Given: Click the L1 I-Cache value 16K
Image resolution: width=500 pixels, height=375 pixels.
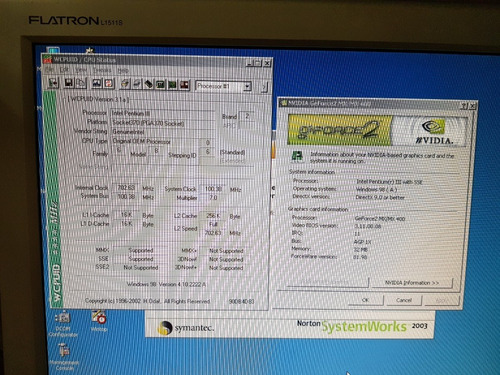Looking at the screenshot, I should coord(126,215).
